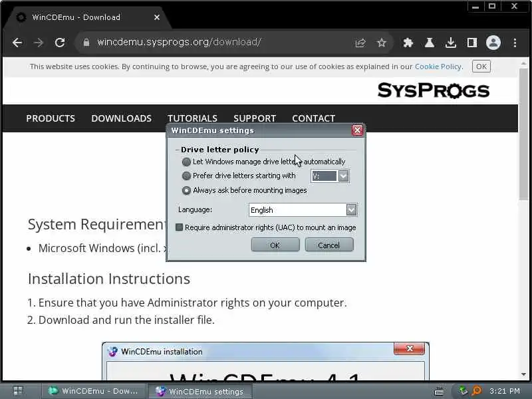Screen dimensions: 532x399
Task: Open the SUPPORT menu
Action: 255,118
